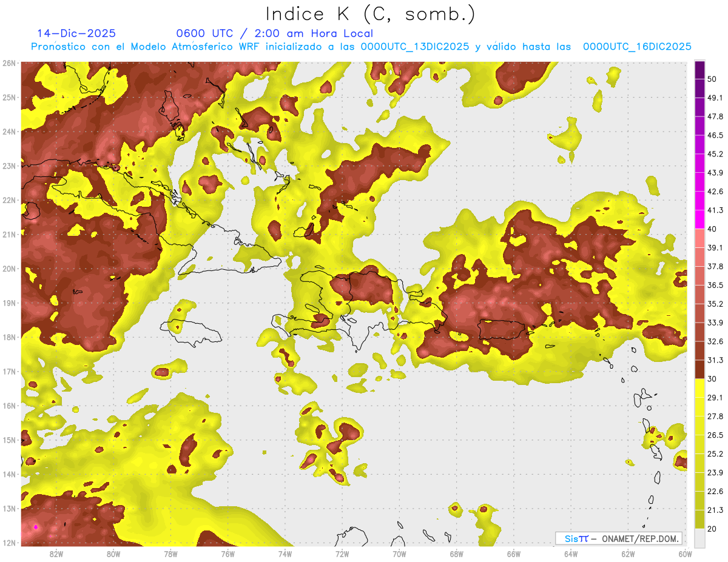The width and height of the screenshot is (728, 562).
Task: Click the 18N latitude label
Action: click(x=9, y=337)
